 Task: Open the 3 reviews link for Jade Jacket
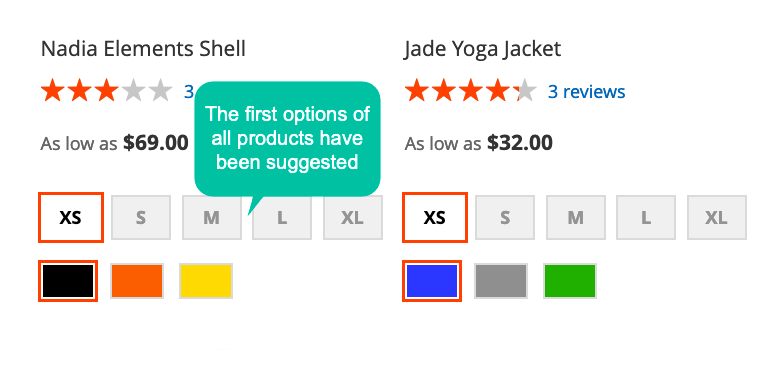point(586,92)
